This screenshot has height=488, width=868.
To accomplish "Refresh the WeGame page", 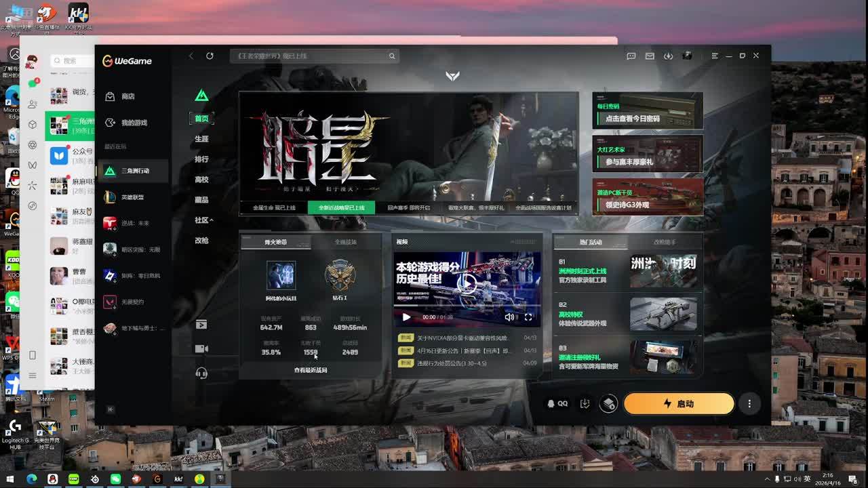I will point(210,56).
